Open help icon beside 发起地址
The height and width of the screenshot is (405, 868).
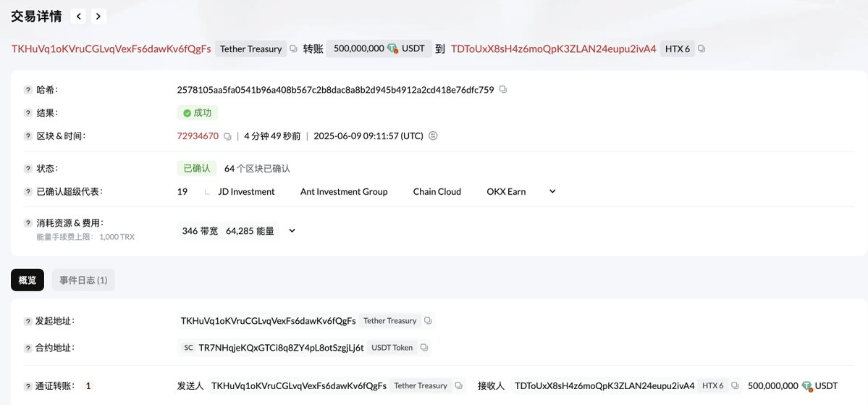28,321
